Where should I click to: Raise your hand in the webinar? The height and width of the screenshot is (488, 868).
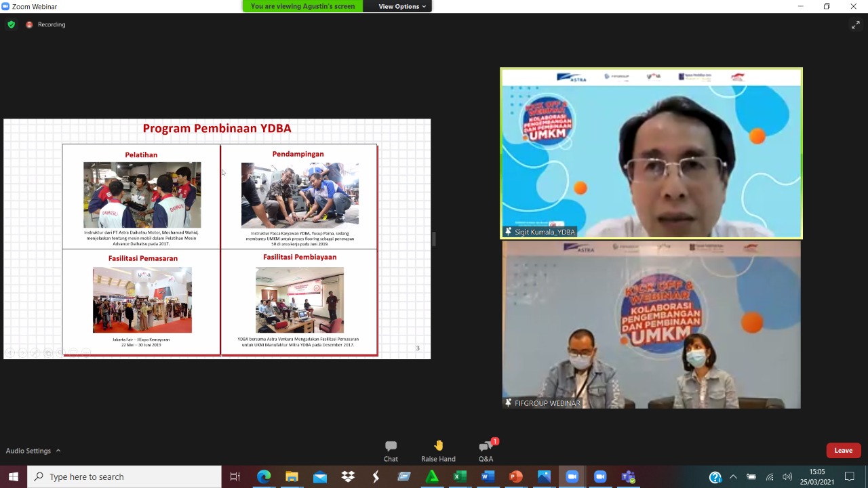coord(438,451)
